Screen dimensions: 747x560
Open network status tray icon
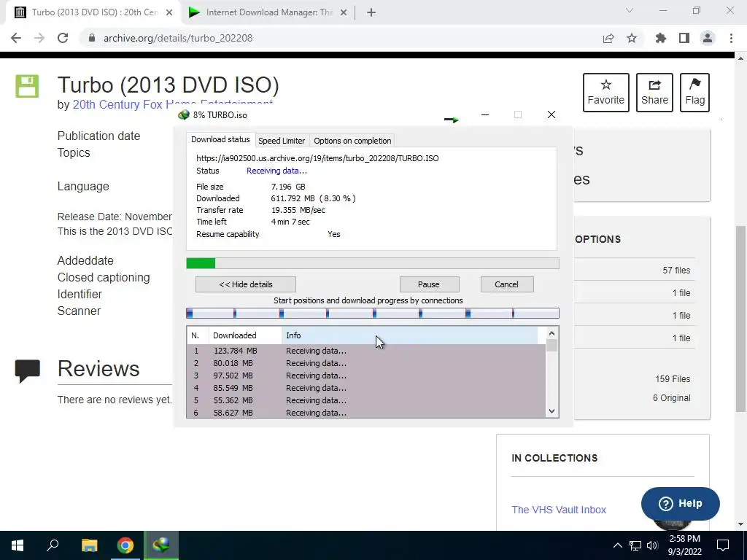pyautogui.click(x=635, y=545)
